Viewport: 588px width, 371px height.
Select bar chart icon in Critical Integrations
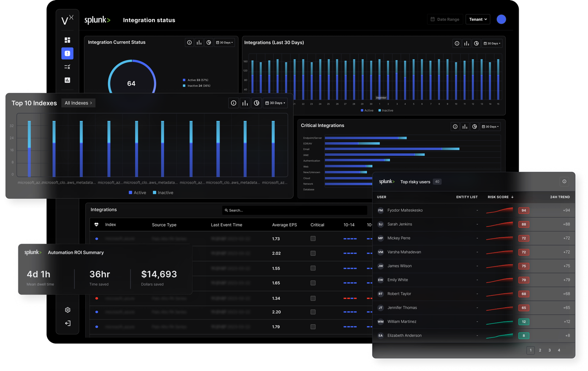[465, 127]
